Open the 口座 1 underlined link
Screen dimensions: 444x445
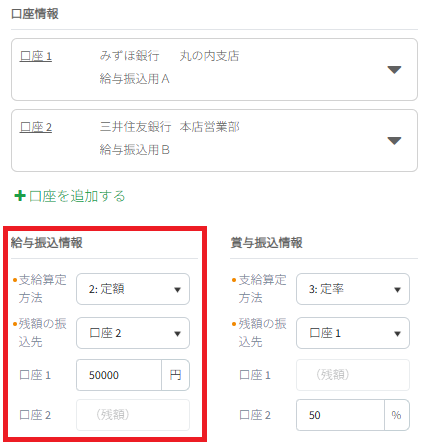click(36, 56)
